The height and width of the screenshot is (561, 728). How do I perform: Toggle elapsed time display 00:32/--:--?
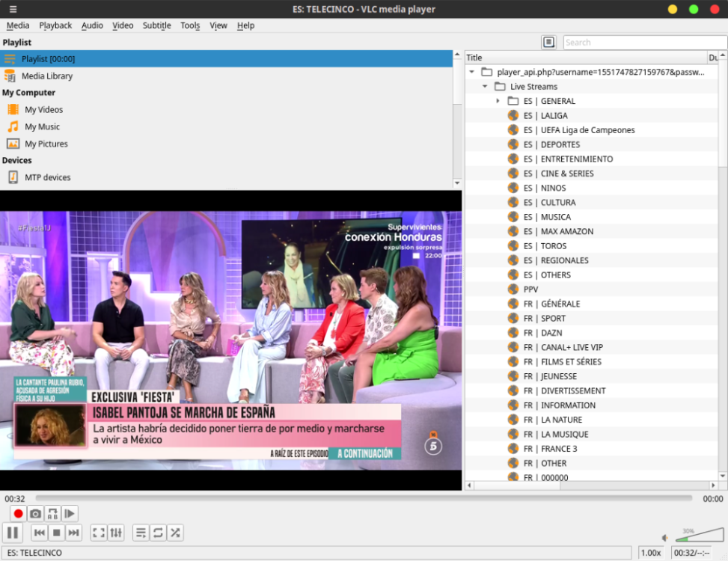[692, 553]
